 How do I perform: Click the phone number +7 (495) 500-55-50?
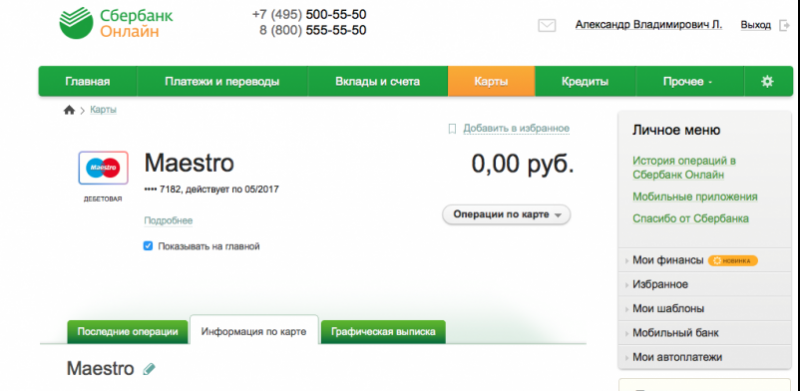pyautogui.click(x=309, y=14)
